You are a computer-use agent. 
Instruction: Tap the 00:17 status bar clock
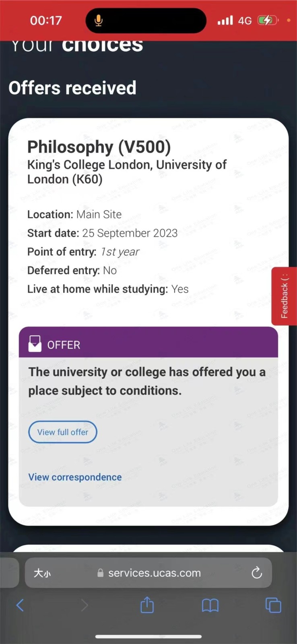(46, 20)
